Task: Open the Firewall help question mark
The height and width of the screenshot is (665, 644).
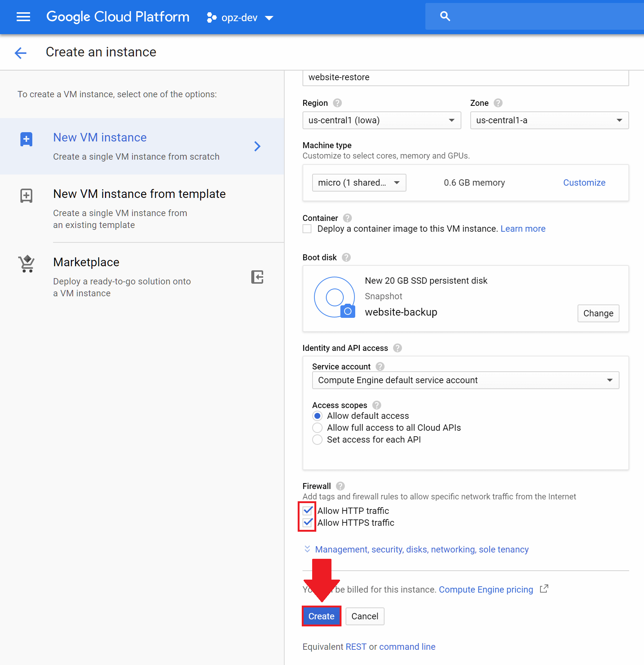Action: coord(340,486)
